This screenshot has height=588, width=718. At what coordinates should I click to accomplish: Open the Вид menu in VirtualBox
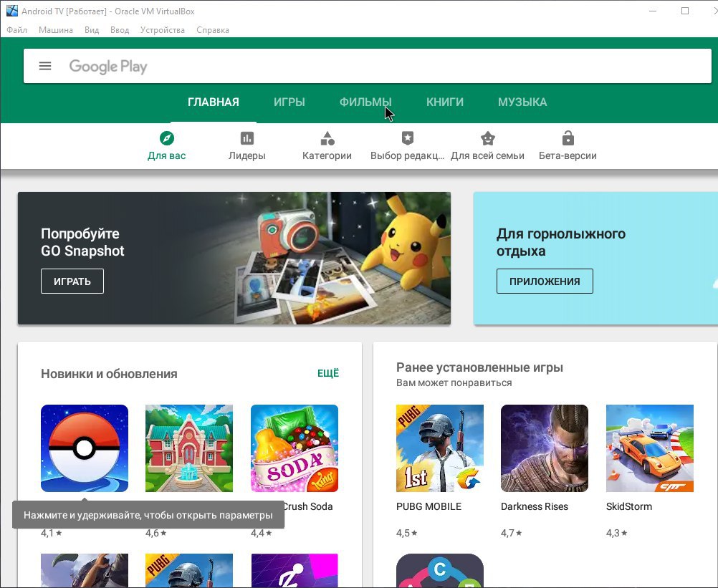[92, 30]
